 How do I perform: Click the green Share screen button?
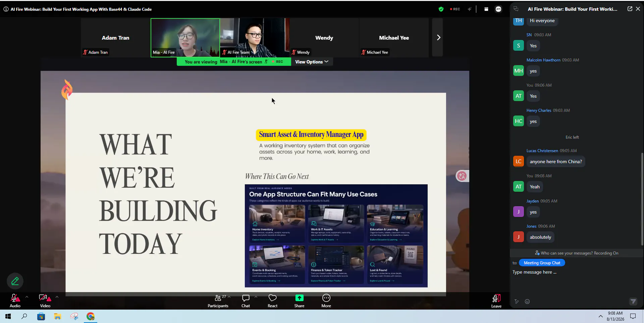(x=299, y=301)
